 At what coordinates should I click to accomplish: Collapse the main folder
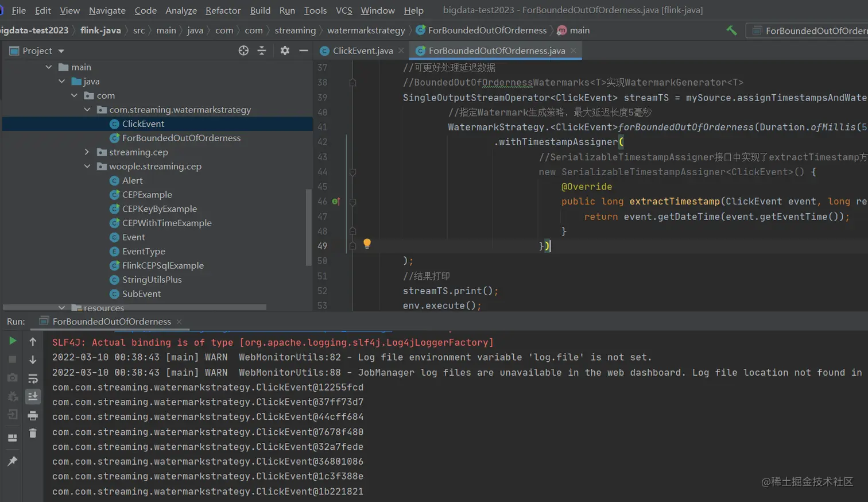(49, 67)
